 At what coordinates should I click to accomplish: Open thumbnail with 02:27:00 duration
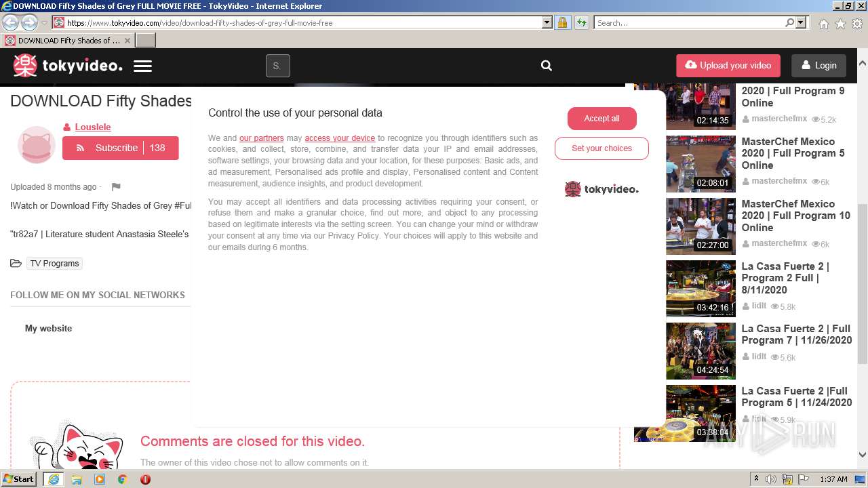(701, 226)
